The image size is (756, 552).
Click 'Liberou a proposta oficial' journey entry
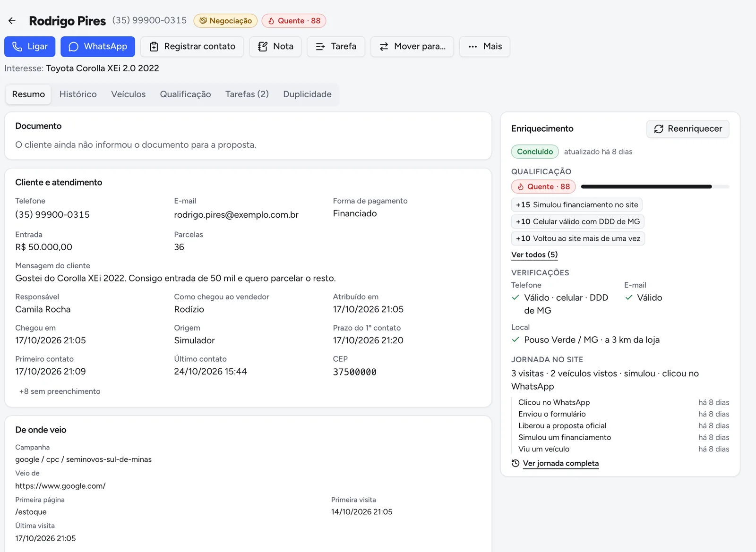point(562,426)
